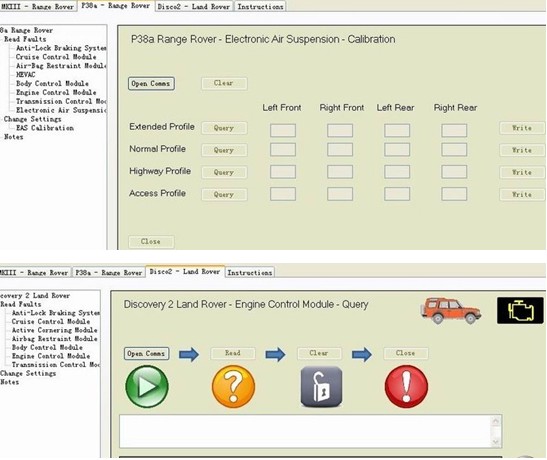Viewport: 547px width, 460px height.
Task: Click Extended Profile Left Front field
Action: tap(283, 130)
